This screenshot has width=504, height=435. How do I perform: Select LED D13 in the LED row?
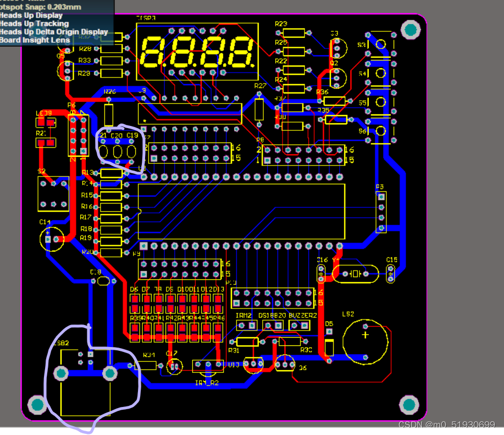pyautogui.click(x=218, y=305)
